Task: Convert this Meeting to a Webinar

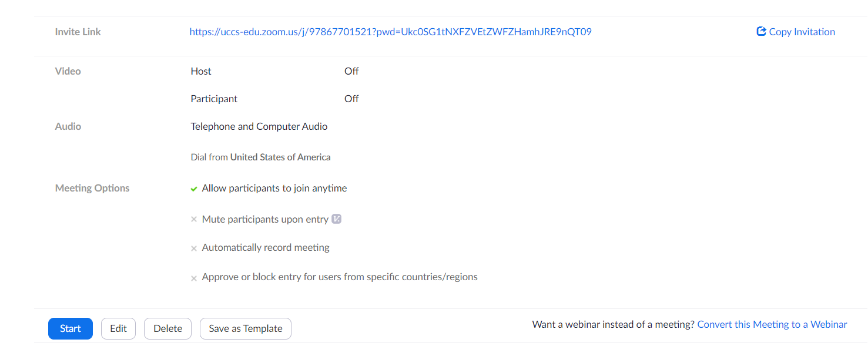Action: click(x=772, y=324)
